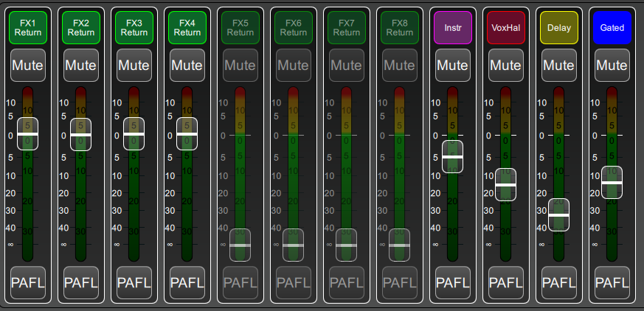Image resolution: width=644 pixels, height=311 pixels.
Task: Select the blue Gated channel label
Action: point(612,28)
